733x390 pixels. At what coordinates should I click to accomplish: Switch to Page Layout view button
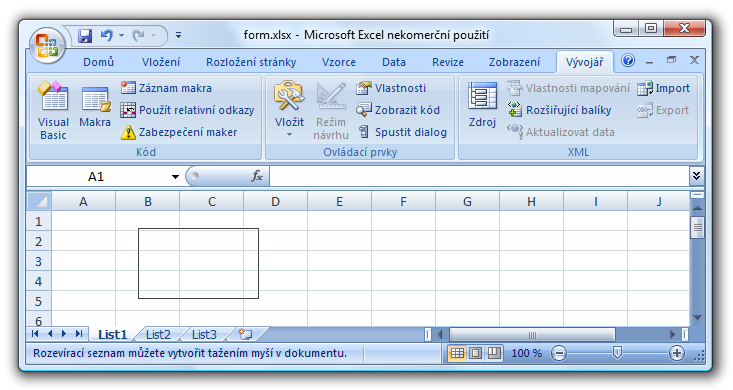[475, 353]
